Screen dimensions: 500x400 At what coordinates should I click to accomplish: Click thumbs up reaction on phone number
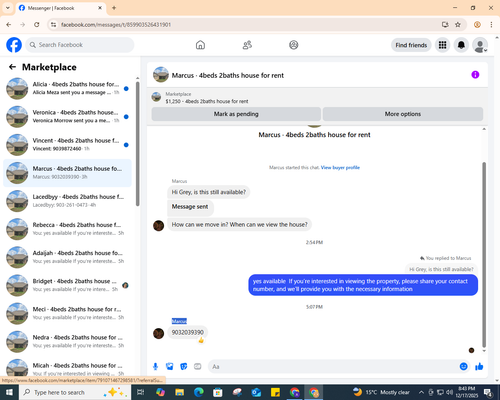tap(201, 340)
